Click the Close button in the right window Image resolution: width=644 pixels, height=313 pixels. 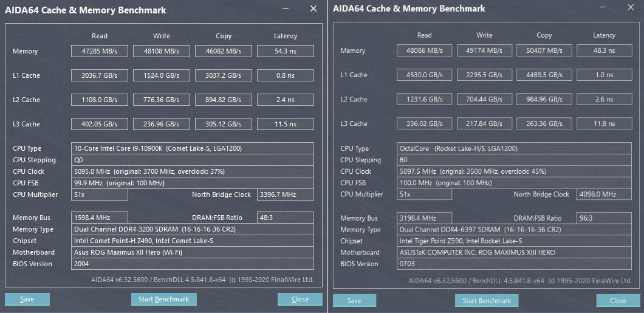point(618,301)
